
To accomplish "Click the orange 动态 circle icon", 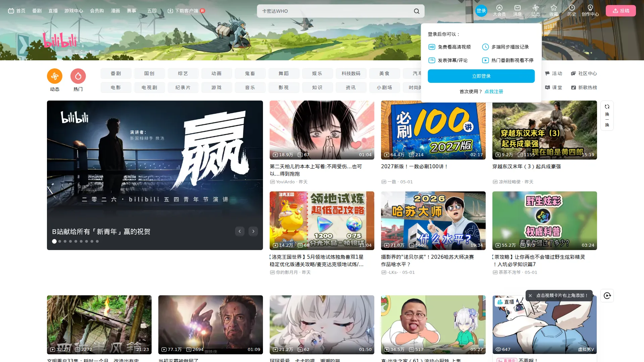I will coord(55,76).
